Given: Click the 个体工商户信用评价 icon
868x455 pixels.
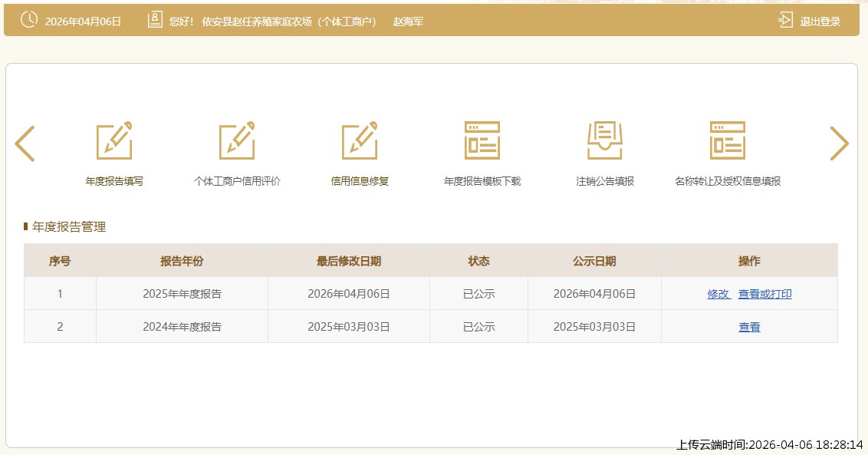Looking at the screenshot, I should click(237, 141).
